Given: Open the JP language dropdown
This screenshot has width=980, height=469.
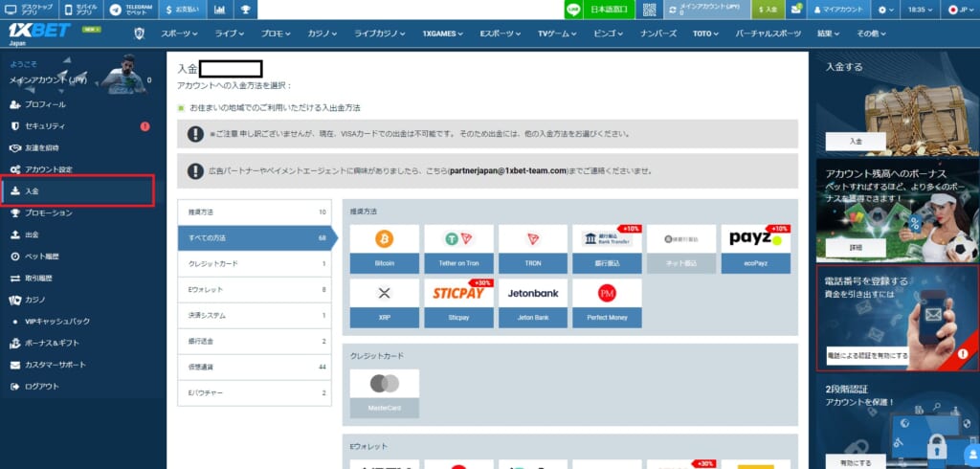Looking at the screenshot, I should [x=961, y=10].
